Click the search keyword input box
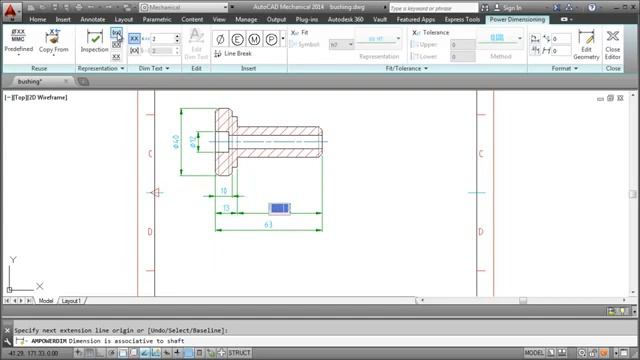 pyautogui.click(x=433, y=8)
